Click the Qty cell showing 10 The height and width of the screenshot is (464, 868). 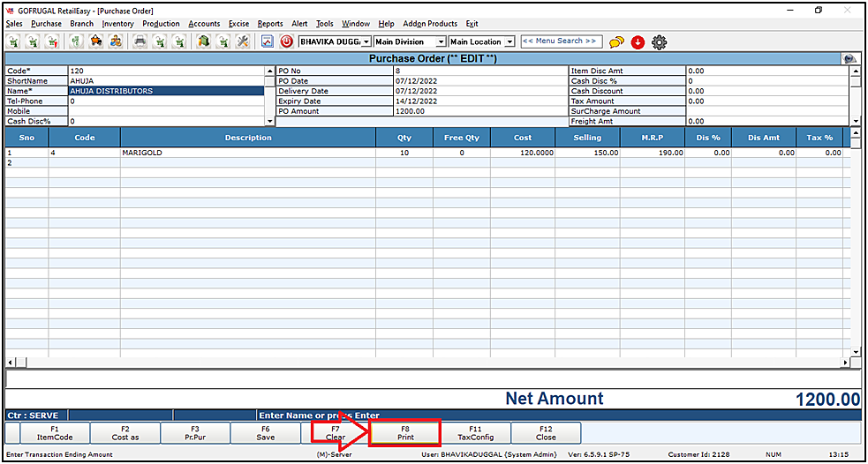pos(404,153)
